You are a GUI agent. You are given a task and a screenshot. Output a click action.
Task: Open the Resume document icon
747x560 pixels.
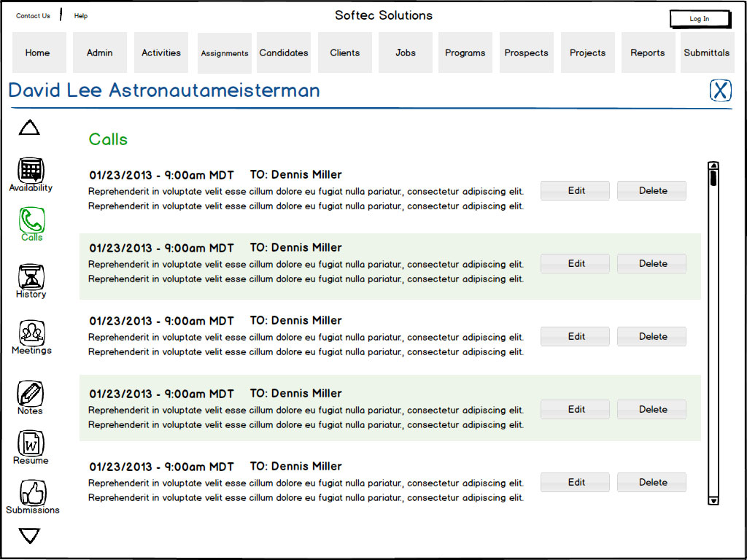31,443
